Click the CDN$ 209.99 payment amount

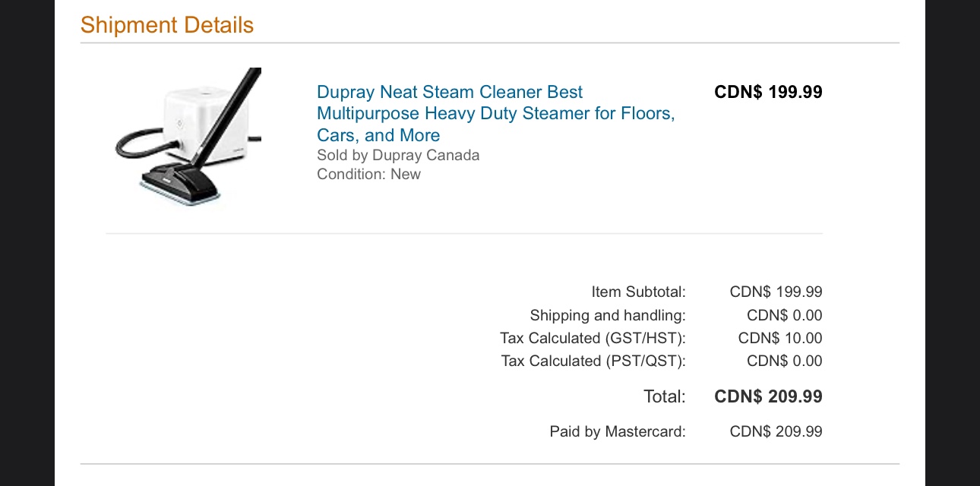point(776,431)
